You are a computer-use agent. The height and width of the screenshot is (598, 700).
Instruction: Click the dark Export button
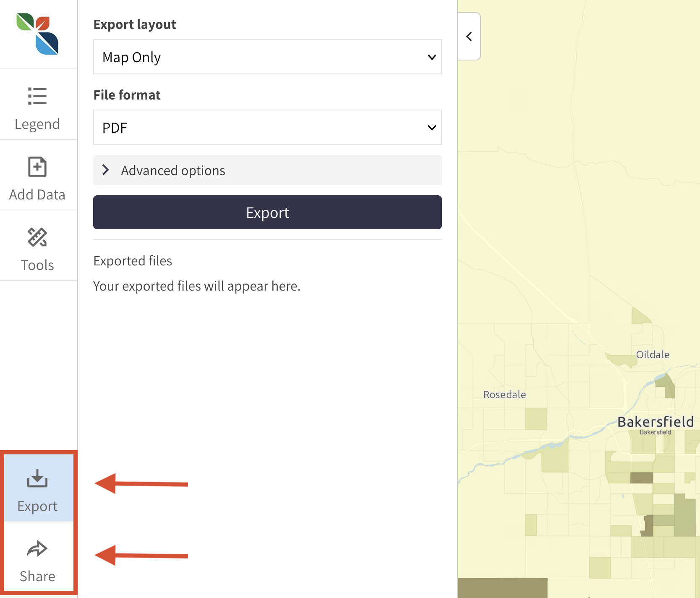(267, 212)
